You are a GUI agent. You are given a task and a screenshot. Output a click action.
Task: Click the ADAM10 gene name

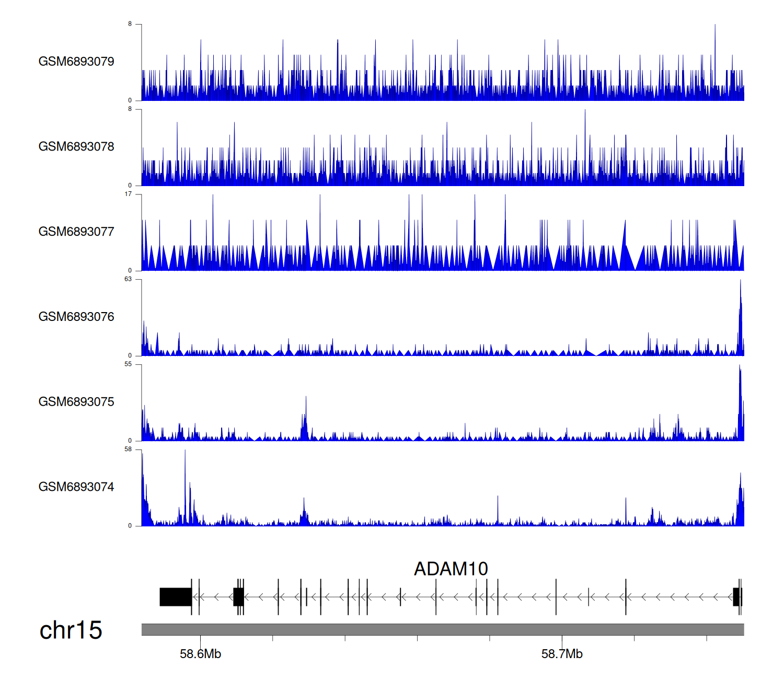tap(451, 569)
